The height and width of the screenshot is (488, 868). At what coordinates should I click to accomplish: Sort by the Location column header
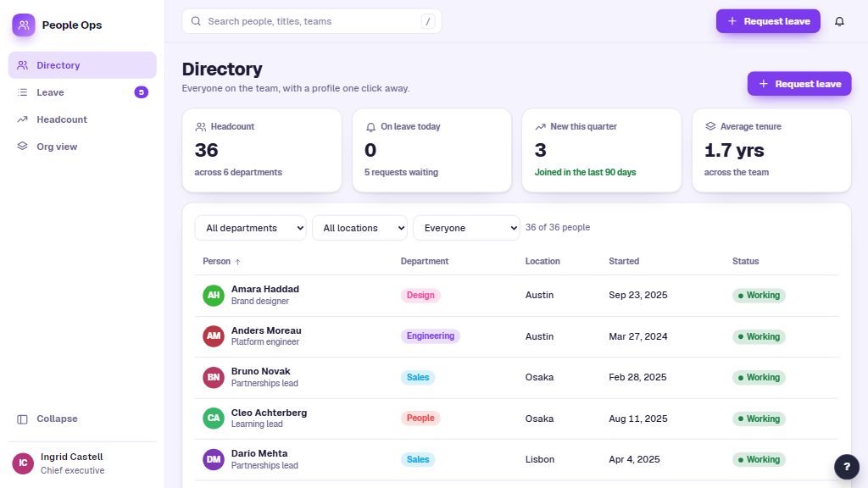point(542,261)
